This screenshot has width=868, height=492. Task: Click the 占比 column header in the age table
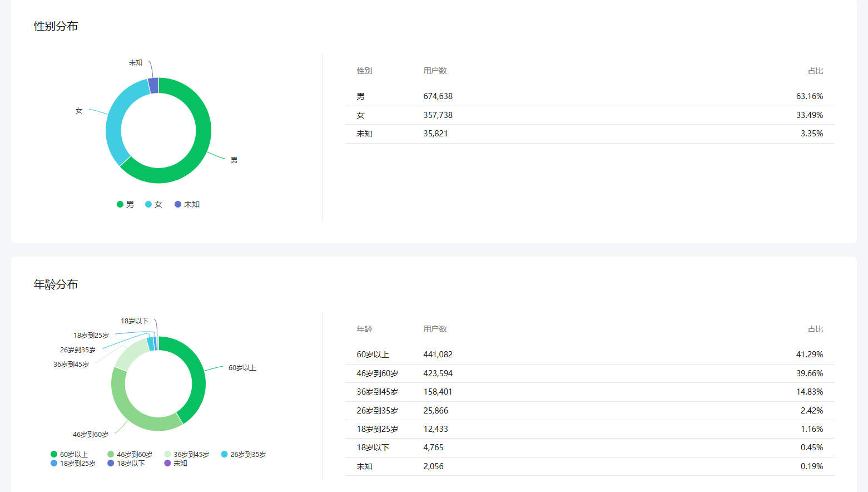815,329
